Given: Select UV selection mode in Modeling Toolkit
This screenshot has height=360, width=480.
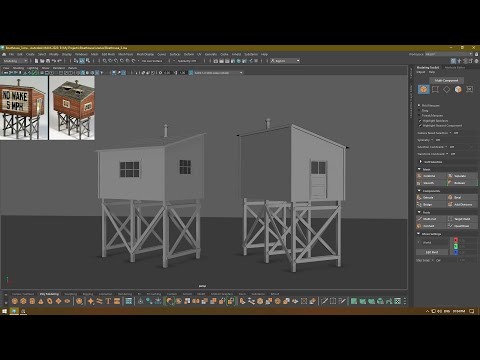Looking at the screenshot, I should (470, 89).
